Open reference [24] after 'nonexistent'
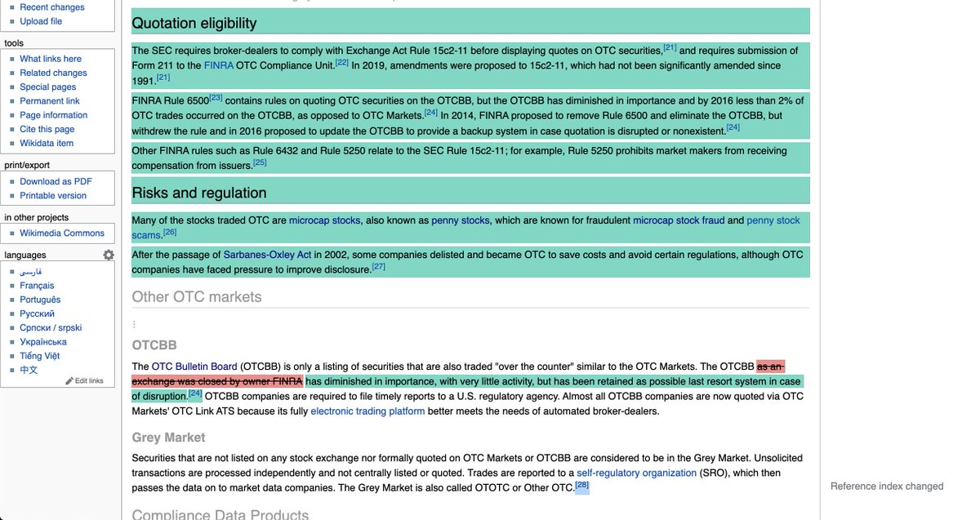 733,127
